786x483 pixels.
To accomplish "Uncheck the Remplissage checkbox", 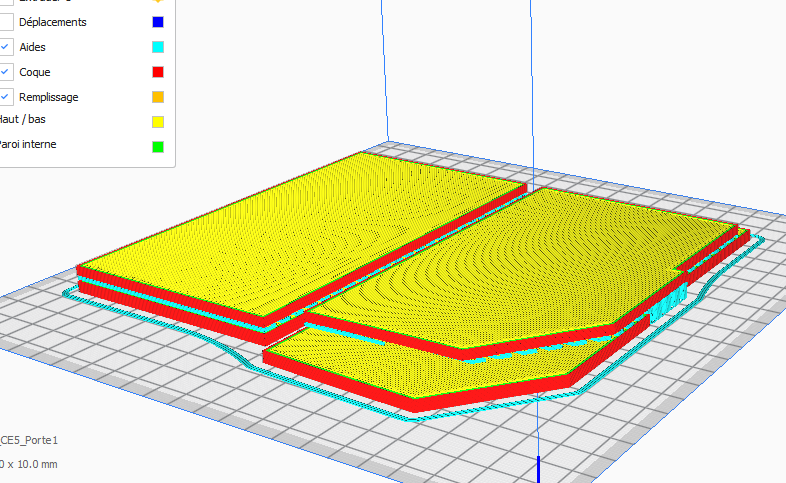I will 6,97.
